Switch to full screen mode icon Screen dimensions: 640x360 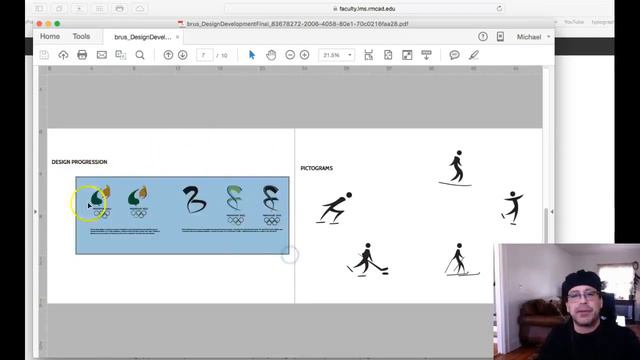[x=407, y=55]
